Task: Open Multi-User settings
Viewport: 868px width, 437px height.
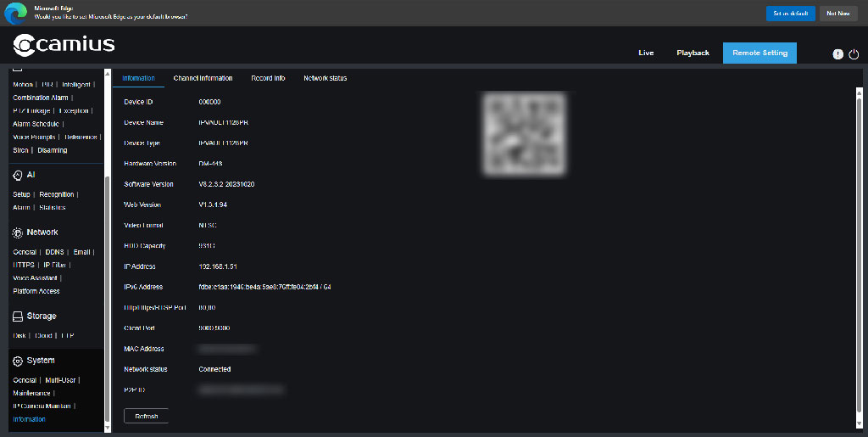Action: pos(60,380)
